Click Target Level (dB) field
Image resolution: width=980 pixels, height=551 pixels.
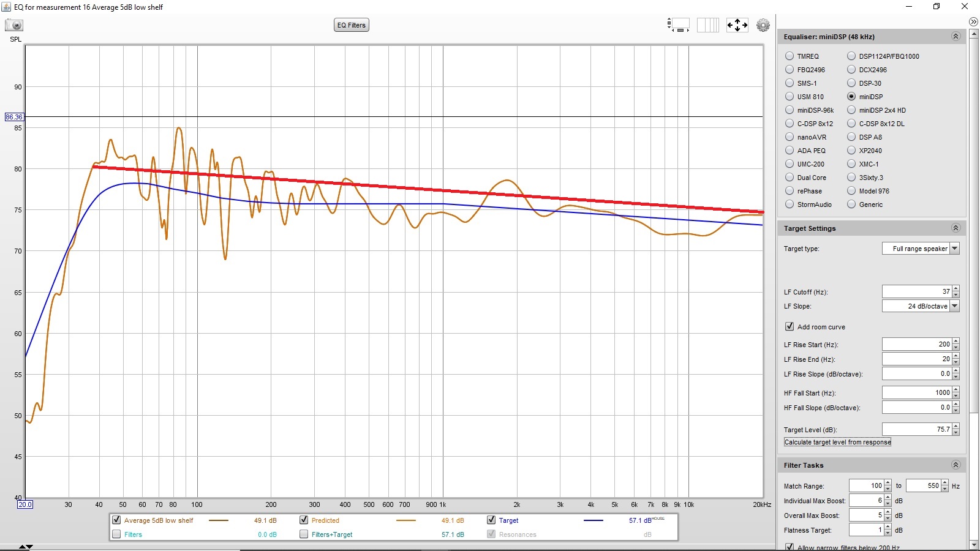click(917, 430)
